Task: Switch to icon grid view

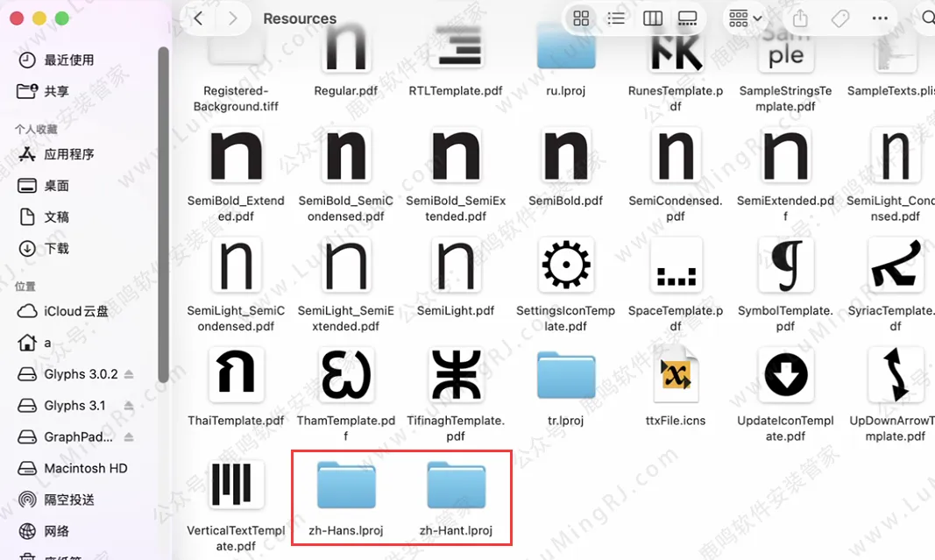Action: 580,18
